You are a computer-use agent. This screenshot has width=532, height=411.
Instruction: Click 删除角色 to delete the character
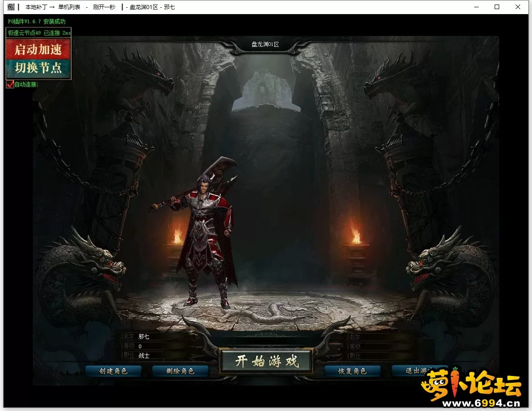click(x=180, y=371)
